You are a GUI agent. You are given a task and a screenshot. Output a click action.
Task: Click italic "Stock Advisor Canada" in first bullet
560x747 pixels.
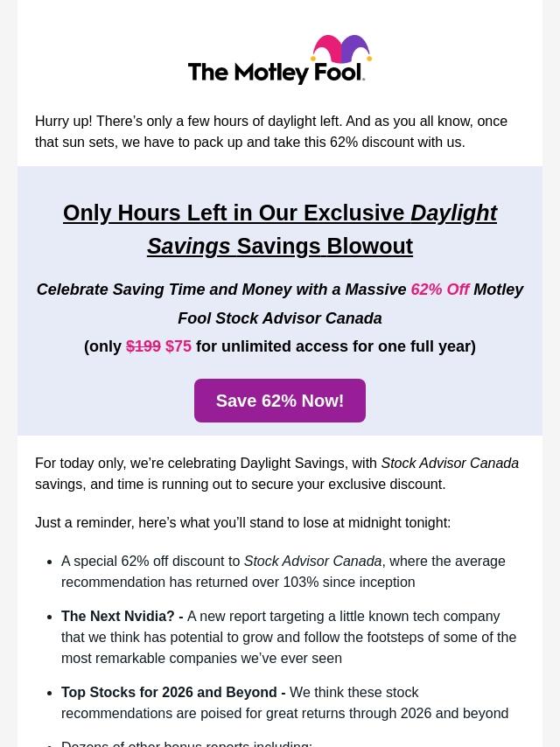(x=312, y=562)
